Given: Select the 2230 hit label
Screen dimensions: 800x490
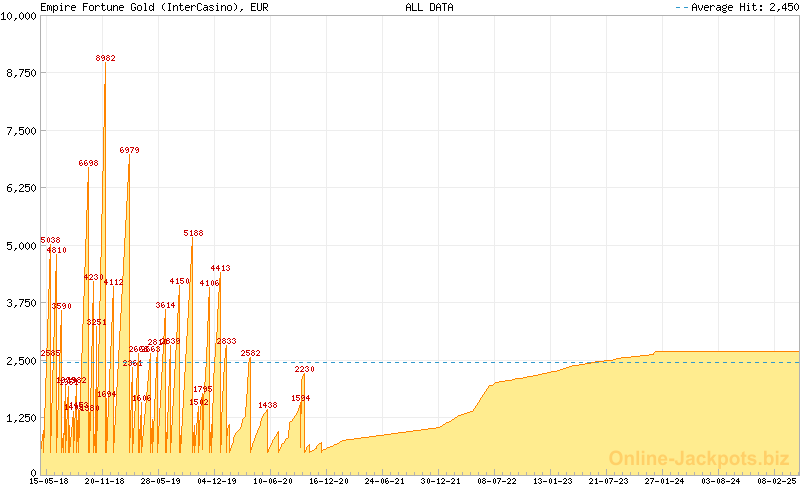Looking at the screenshot, I should [x=305, y=369].
